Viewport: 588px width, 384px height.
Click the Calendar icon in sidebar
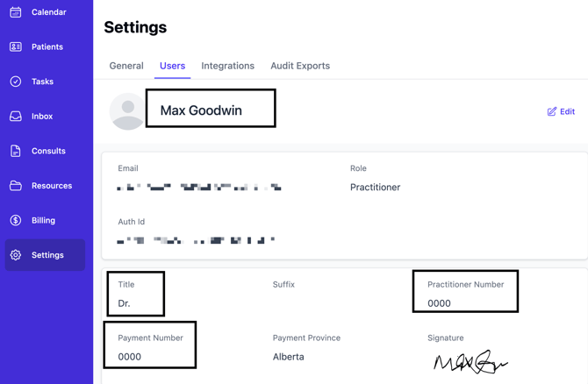click(16, 12)
